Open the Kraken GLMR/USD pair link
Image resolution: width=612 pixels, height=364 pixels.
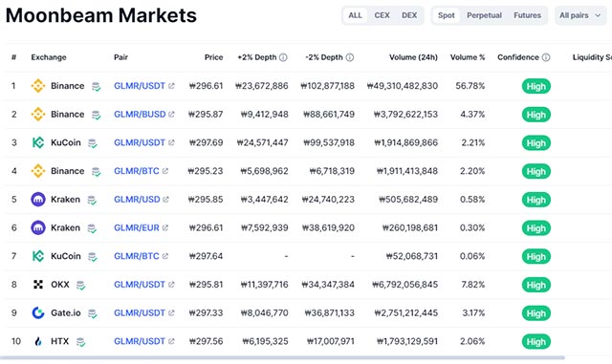click(x=137, y=200)
